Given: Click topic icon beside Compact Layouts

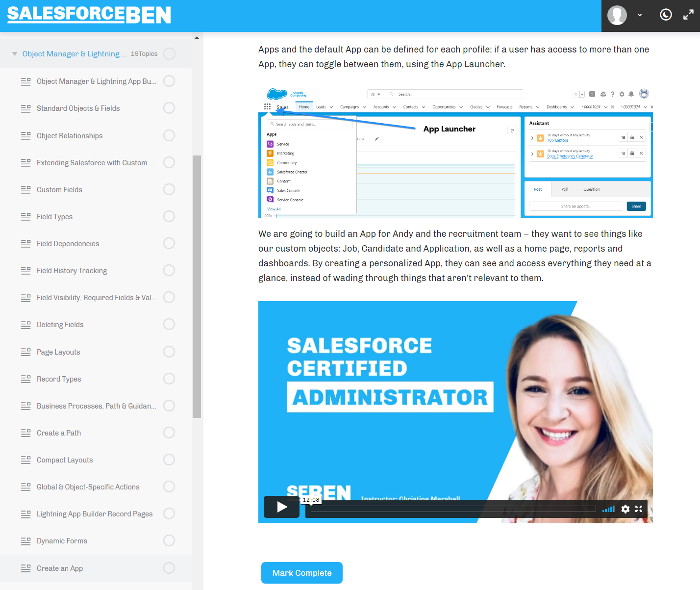Looking at the screenshot, I should click(x=26, y=460).
